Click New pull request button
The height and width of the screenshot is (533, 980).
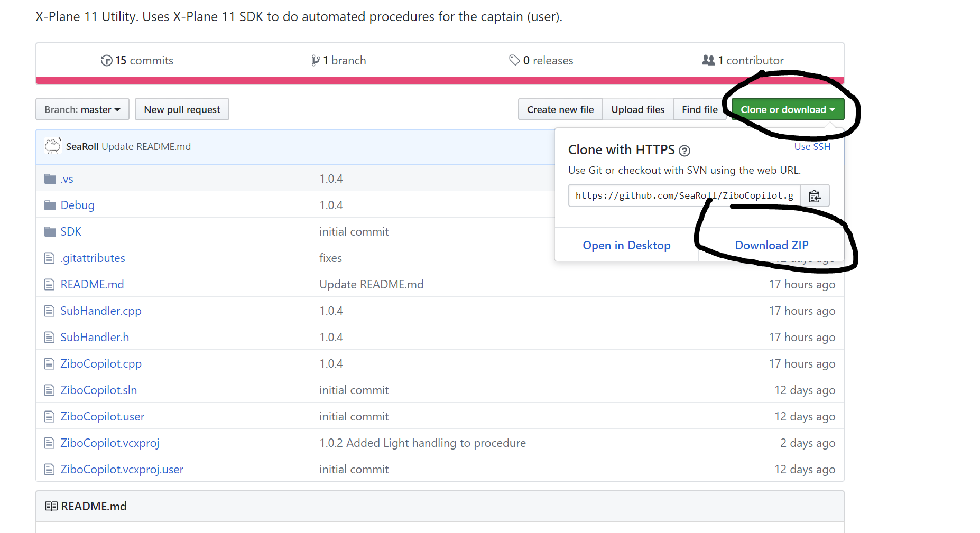[182, 109]
